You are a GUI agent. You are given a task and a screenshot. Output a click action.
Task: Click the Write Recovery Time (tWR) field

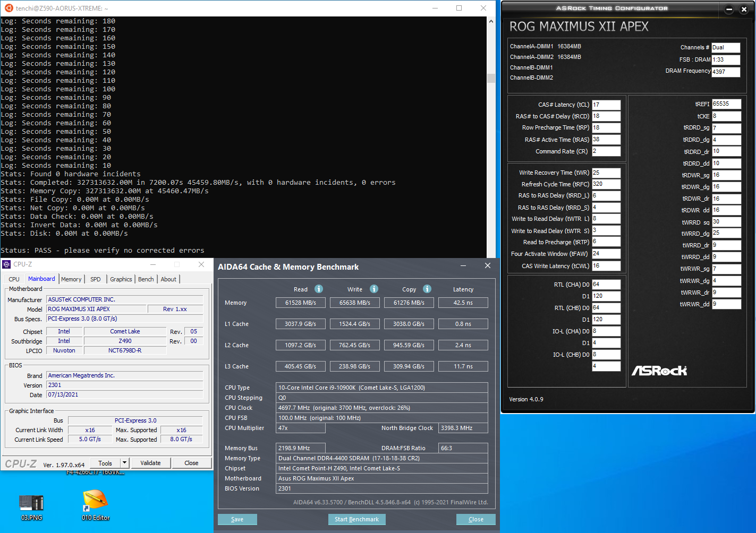tap(606, 173)
